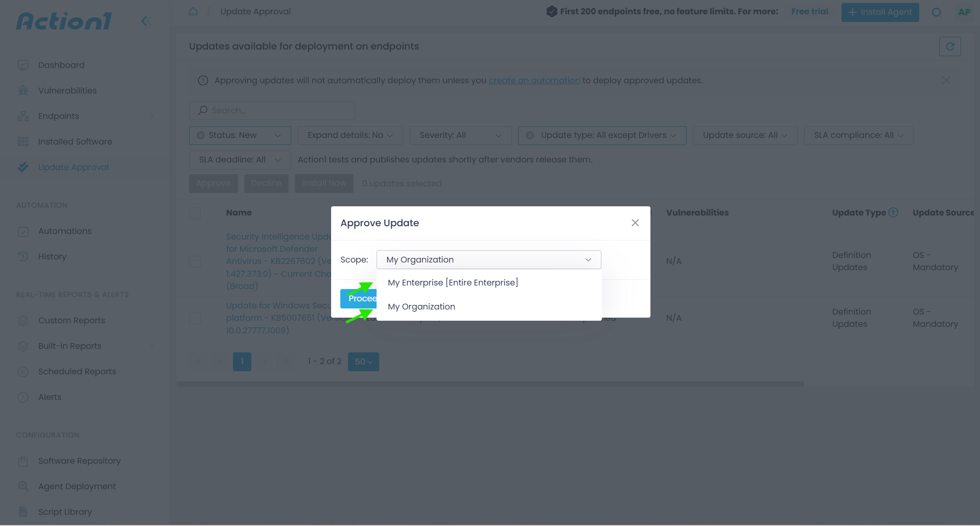980x526 pixels.
Task: Collapse the sidebar with double chevron icon
Action: tap(146, 21)
